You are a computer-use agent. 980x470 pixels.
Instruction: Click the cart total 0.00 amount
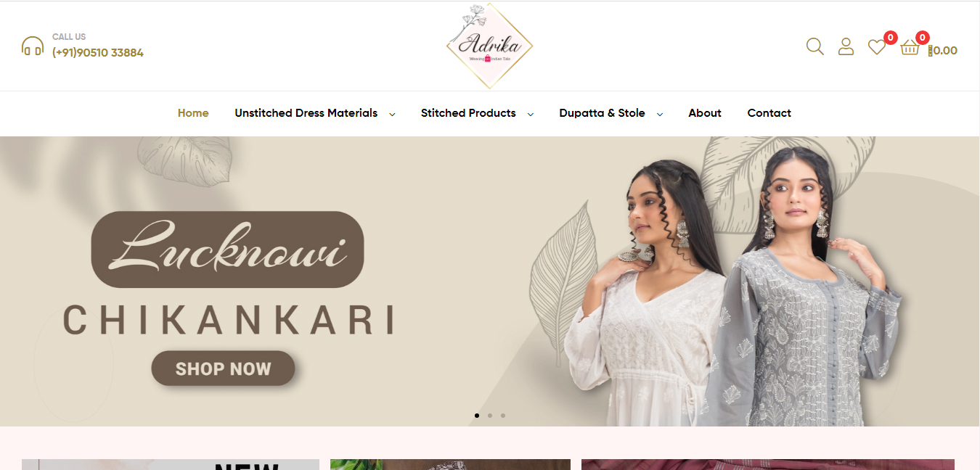pyautogui.click(x=943, y=51)
